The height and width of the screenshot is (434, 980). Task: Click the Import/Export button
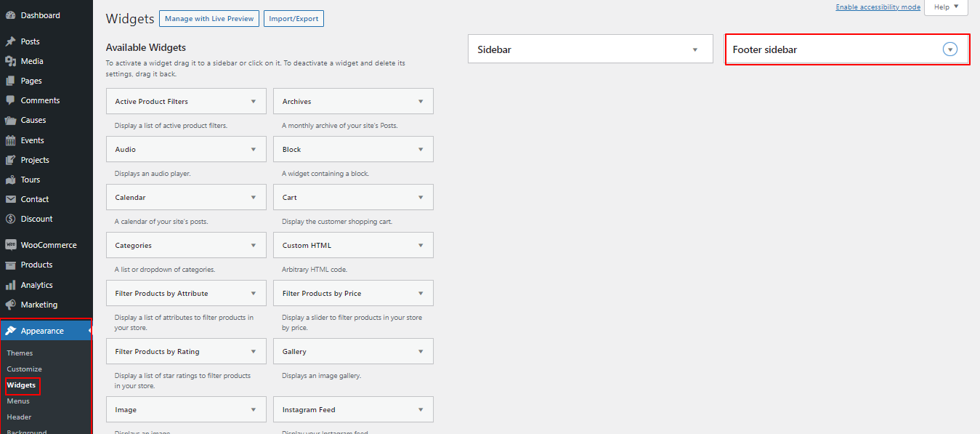point(293,19)
